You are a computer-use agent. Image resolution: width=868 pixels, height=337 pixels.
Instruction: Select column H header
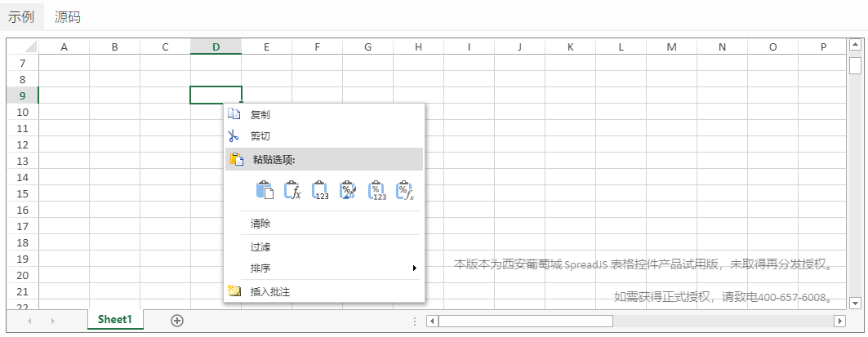coord(418,47)
